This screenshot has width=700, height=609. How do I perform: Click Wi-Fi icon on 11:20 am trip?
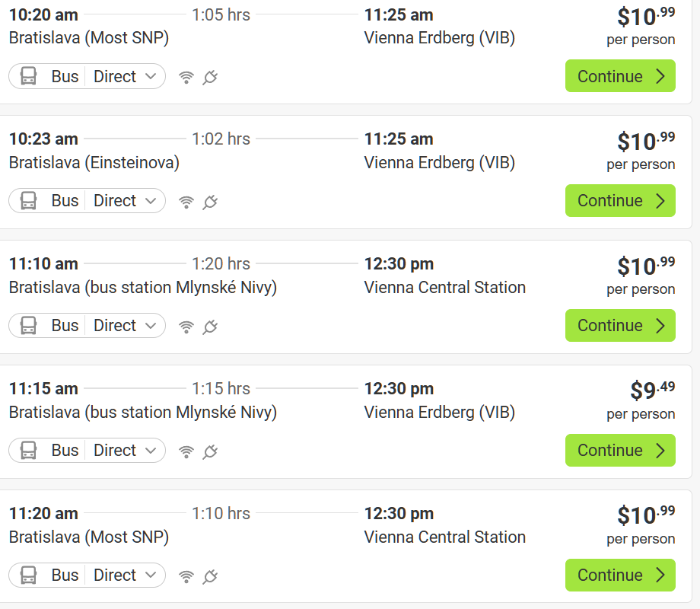[x=186, y=576]
